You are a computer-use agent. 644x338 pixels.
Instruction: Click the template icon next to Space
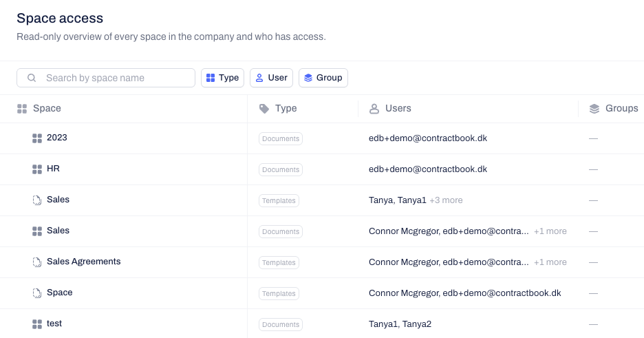pos(37,293)
